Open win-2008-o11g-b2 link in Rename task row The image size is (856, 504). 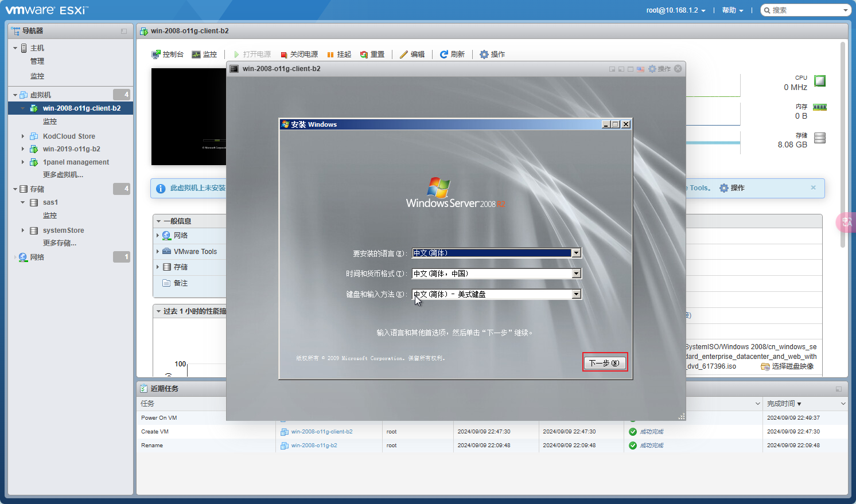coord(314,446)
